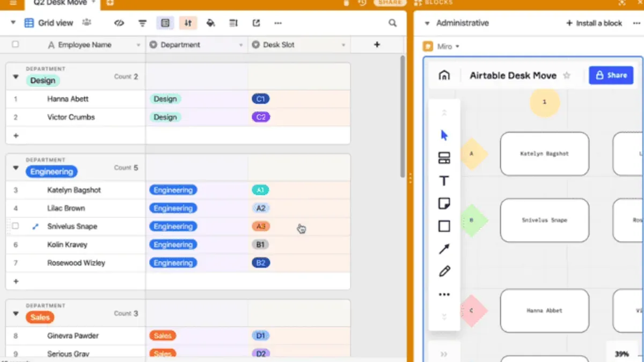Viewport: 644px width, 362px height.
Task: Open the row height tool
Action: point(233,23)
